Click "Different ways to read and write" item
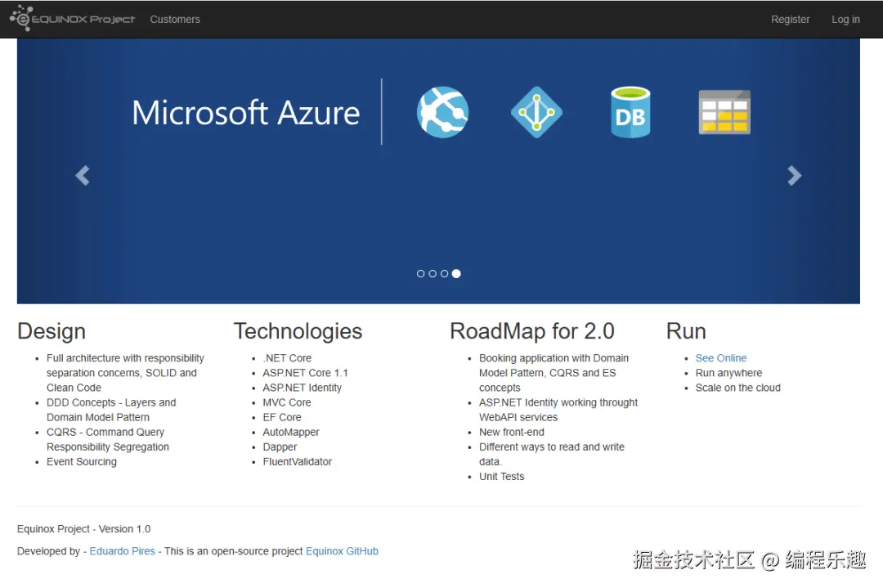883x588 pixels. click(x=551, y=447)
